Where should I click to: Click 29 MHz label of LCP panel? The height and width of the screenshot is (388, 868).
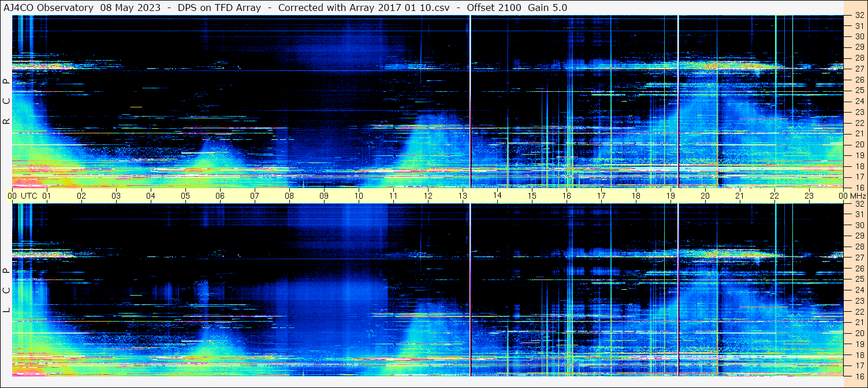pyautogui.click(x=859, y=236)
